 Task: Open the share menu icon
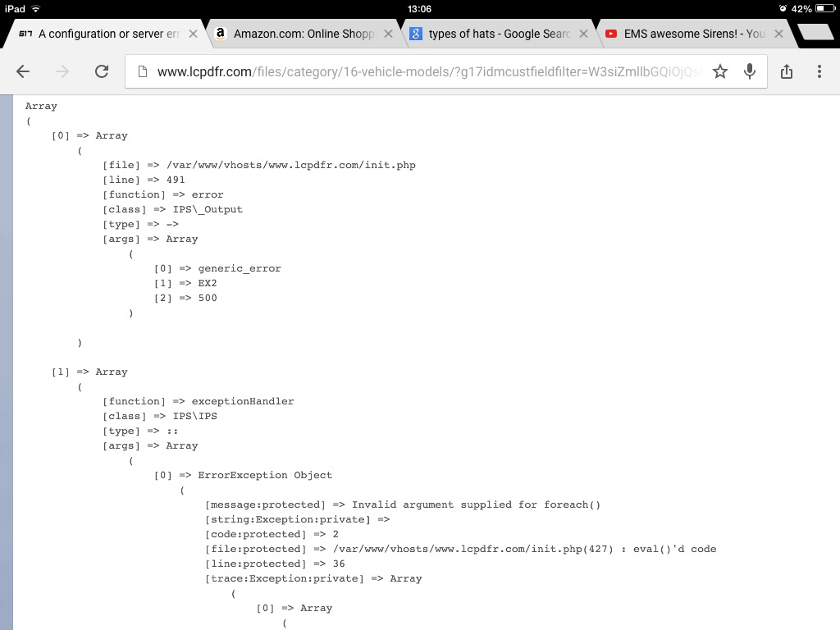click(x=787, y=71)
